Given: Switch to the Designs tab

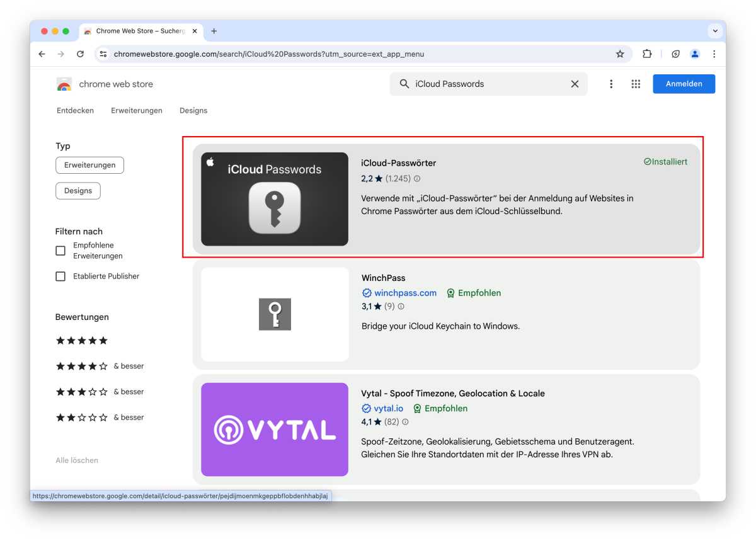Looking at the screenshot, I should click(x=193, y=110).
